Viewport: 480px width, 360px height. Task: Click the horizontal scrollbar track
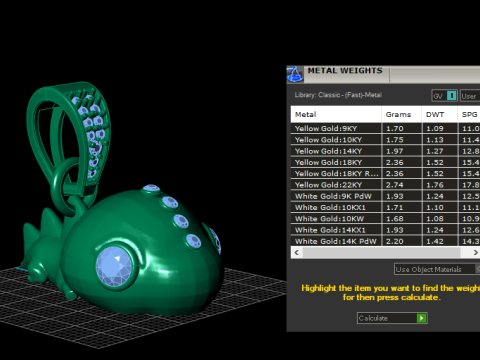(x=382, y=252)
